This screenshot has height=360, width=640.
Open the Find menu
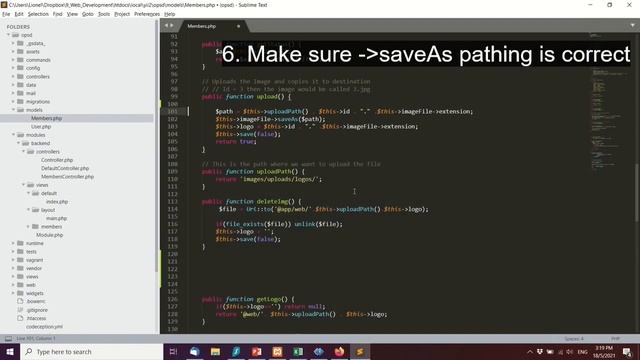tap(58, 14)
